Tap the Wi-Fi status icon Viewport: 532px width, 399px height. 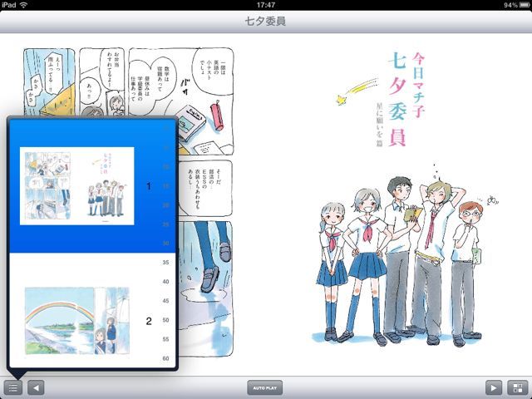23,5
